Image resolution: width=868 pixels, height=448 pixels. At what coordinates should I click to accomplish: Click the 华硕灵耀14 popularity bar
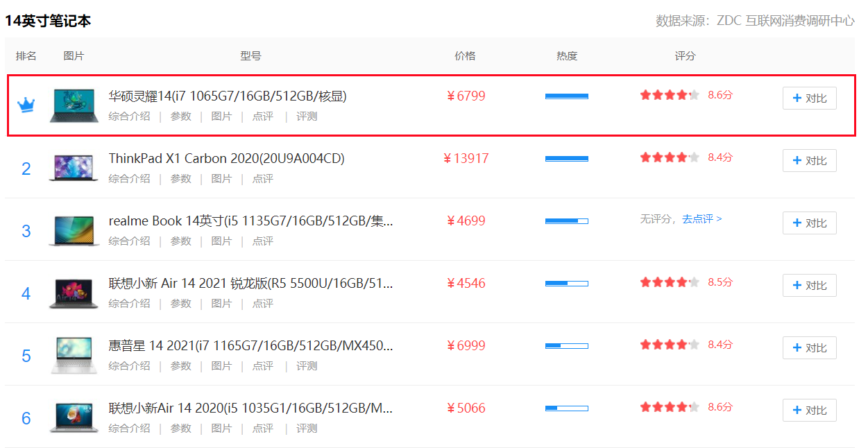[x=566, y=96]
